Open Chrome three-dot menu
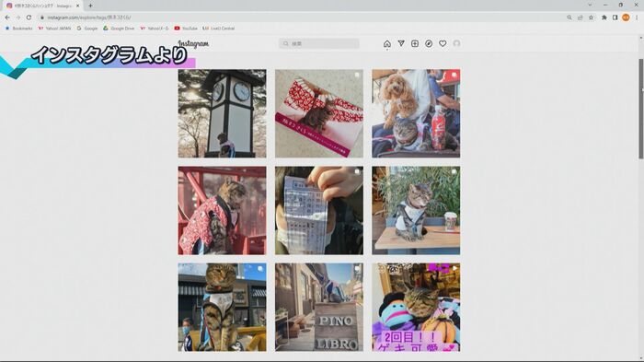The height and width of the screenshot is (362, 644). point(637,18)
